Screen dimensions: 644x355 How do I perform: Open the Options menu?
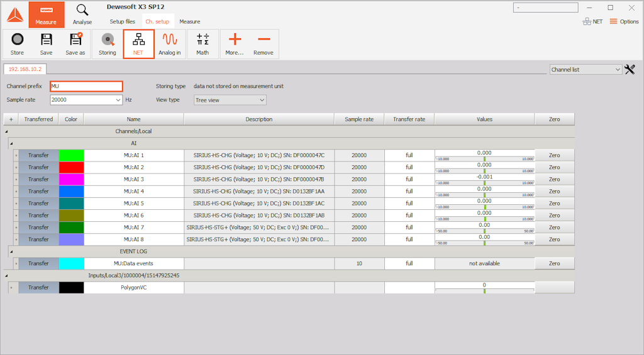coord(624,21)
